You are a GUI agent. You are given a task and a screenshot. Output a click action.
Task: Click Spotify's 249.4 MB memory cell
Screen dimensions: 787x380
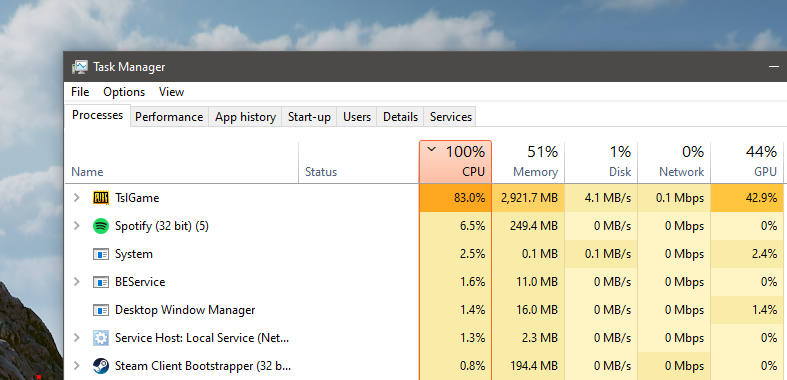tap(528, 226)
